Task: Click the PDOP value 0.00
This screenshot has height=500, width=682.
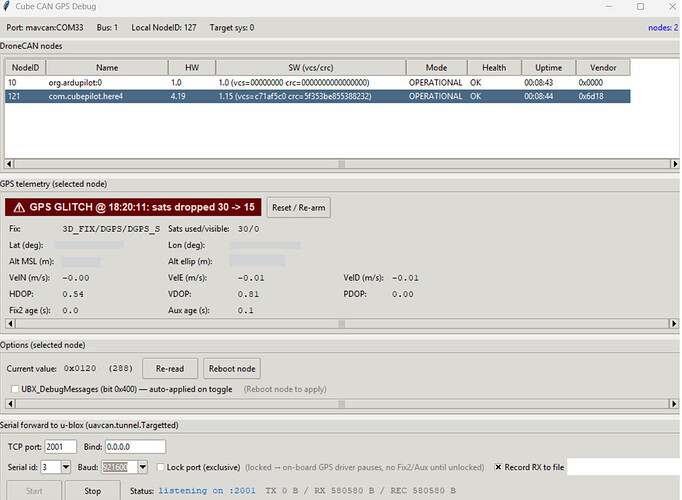Action: (x=402, y=294)
